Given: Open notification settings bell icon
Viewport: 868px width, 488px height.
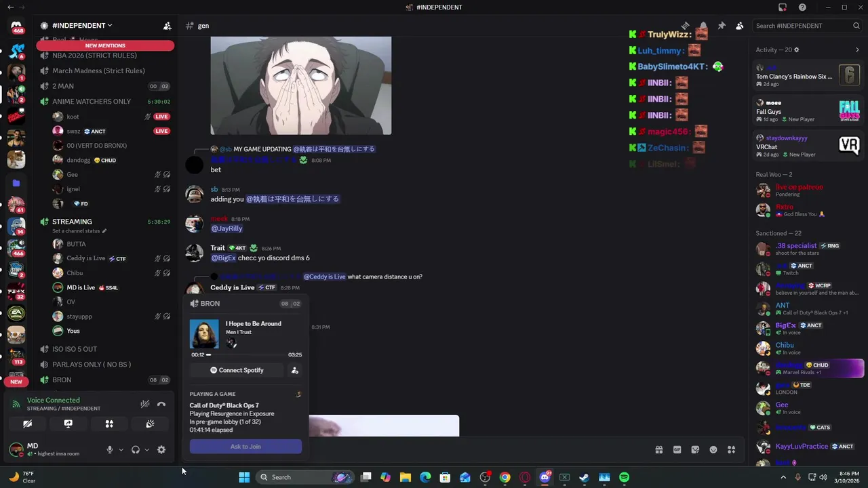Looking at the screenshot, I should tap(703, 26).
